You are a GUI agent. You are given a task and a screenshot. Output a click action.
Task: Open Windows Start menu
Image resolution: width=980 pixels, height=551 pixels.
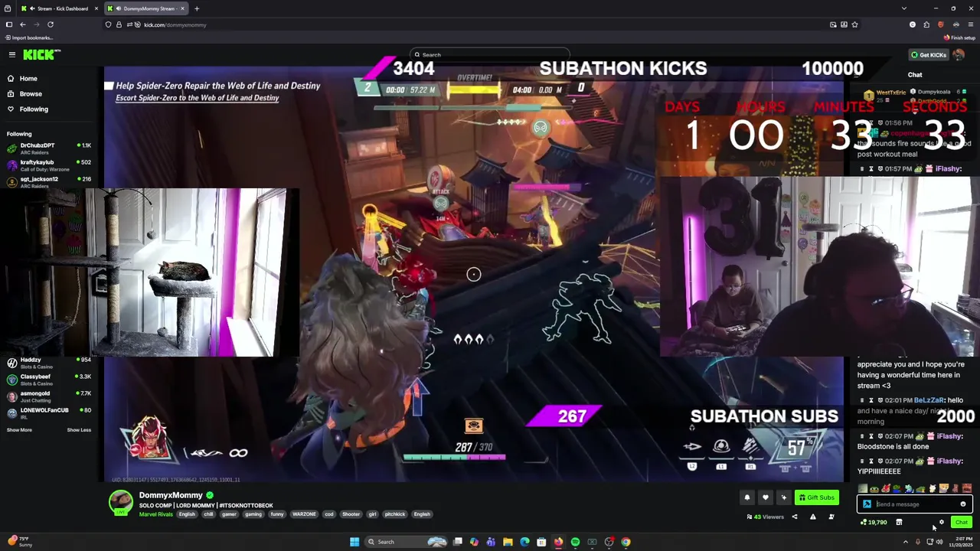[354, 542]
